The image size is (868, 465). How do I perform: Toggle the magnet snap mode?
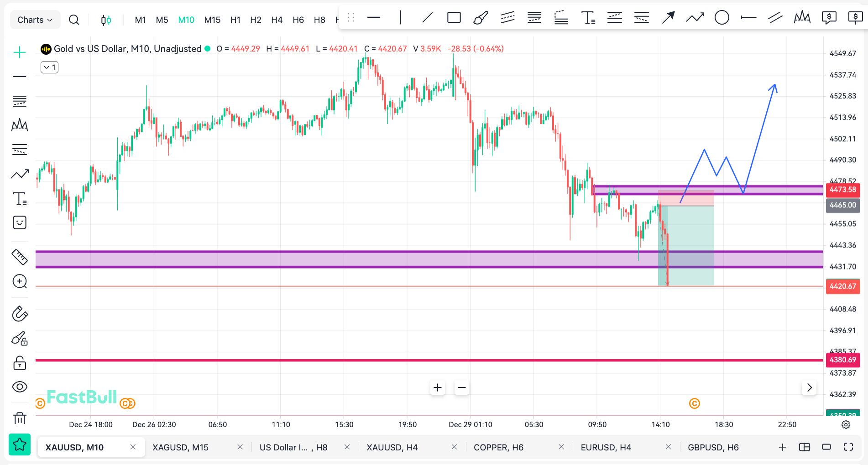pos(20,314)
